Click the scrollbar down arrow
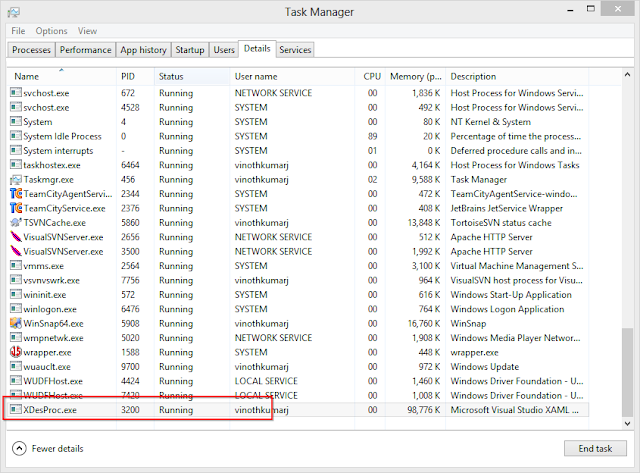Viewport: 640px width, 473px height. pyautogui.click(x=627, y=424)
